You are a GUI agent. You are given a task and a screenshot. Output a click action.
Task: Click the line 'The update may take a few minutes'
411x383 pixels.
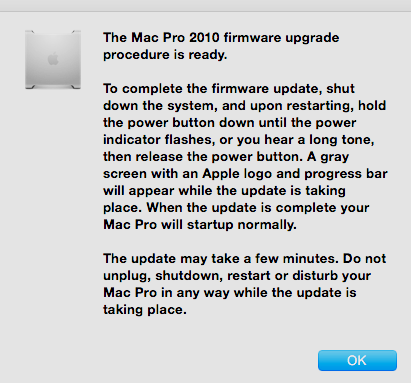tap(244, 259)
